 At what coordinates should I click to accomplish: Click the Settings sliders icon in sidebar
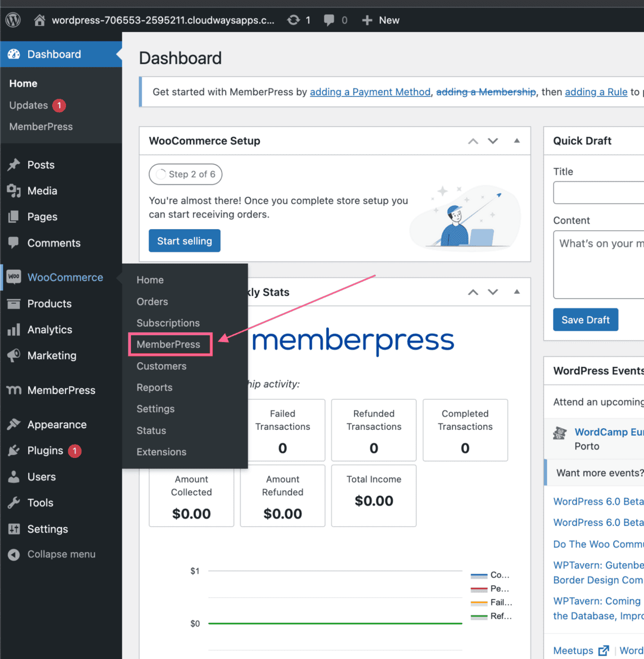[x=14, y=529]
